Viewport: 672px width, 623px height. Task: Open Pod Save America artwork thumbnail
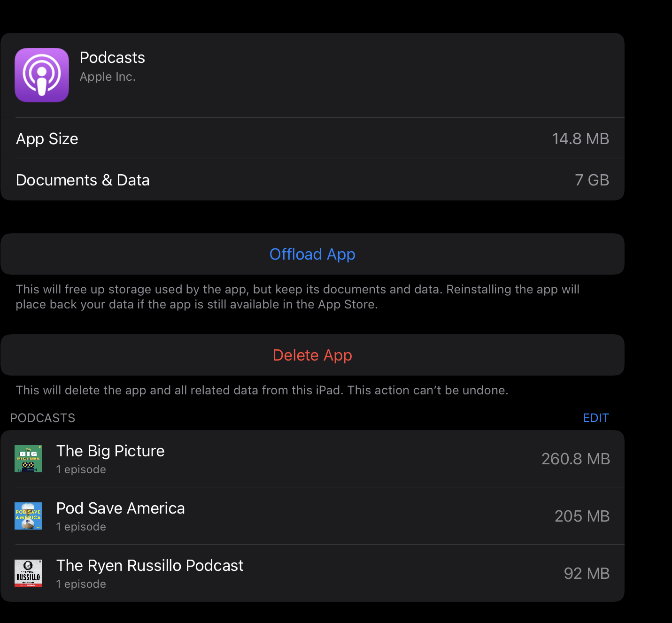(x=28, y=516)
